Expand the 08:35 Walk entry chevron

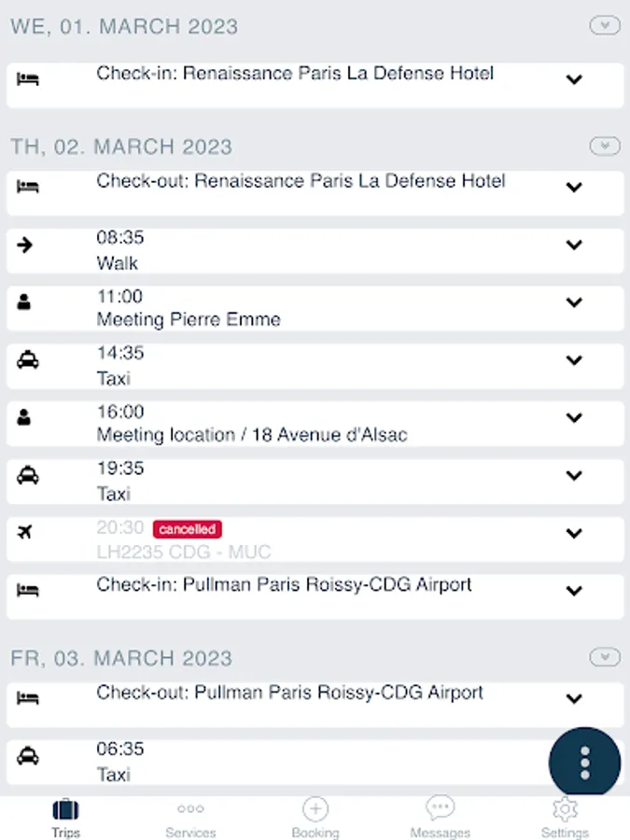(x=574, y=245)
